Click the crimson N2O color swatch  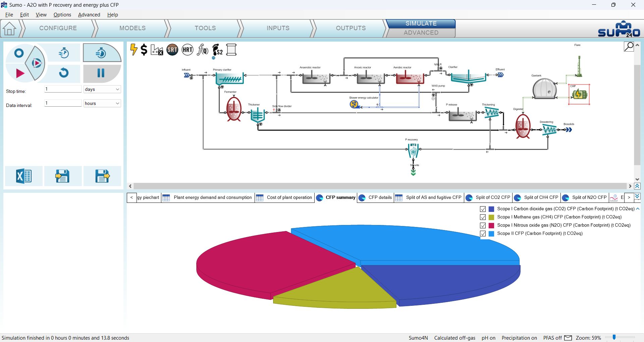click(x=491, y=225)
